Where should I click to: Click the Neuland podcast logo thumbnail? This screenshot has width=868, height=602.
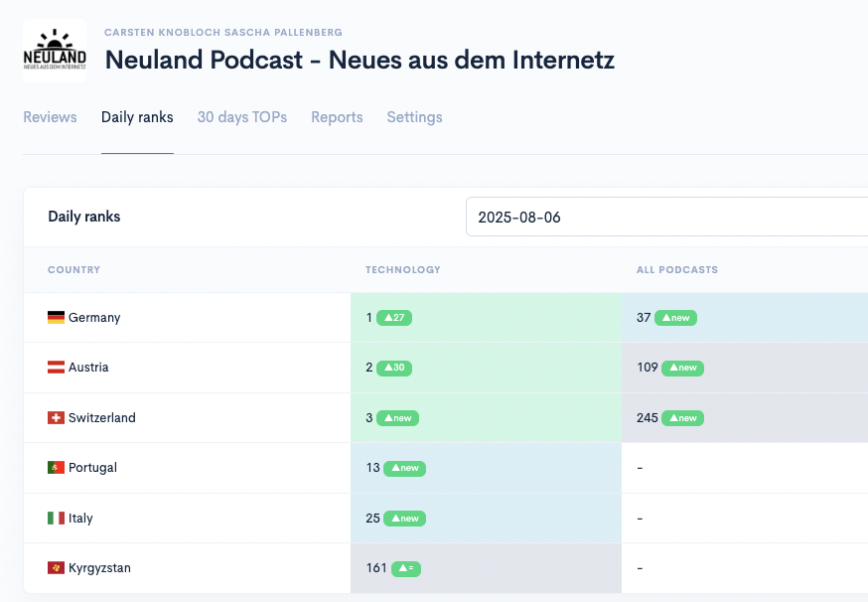55,51
